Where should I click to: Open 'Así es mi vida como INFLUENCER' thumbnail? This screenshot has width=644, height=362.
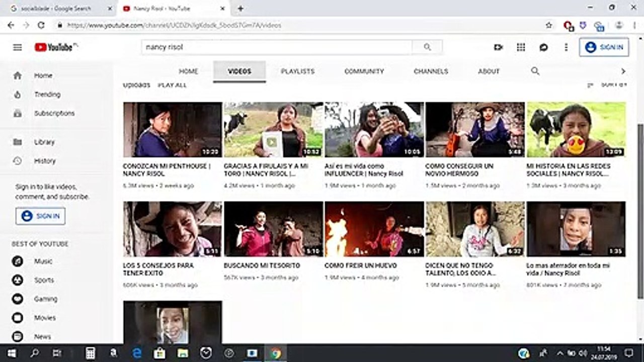point(374,130)
